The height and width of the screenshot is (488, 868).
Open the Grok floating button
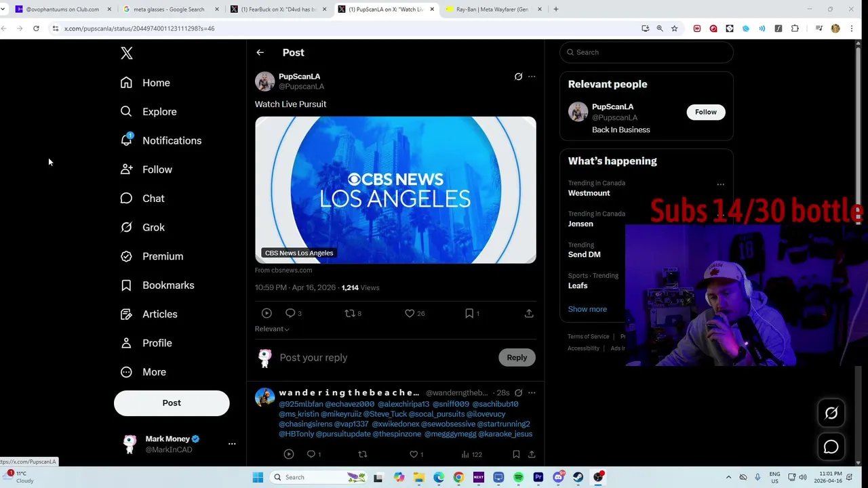click(x=831, y=413)
